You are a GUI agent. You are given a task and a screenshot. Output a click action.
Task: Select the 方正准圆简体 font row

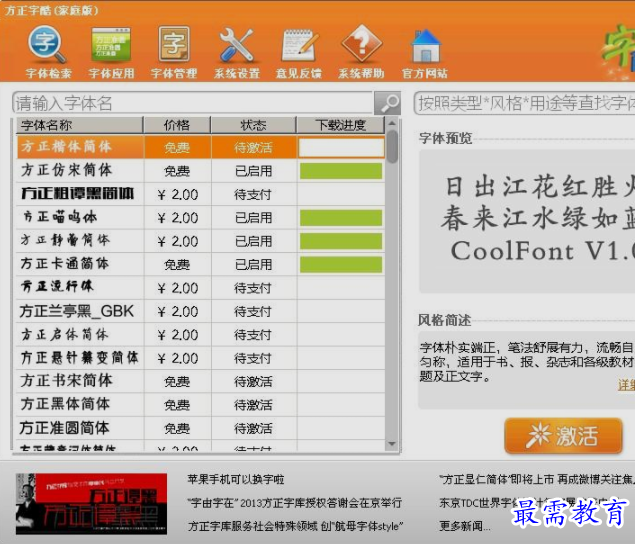click(x=201, y=429)
